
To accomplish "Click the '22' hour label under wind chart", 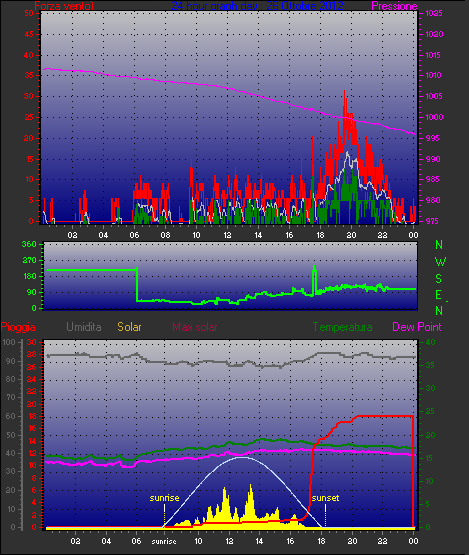I will (x=382, y=235).
